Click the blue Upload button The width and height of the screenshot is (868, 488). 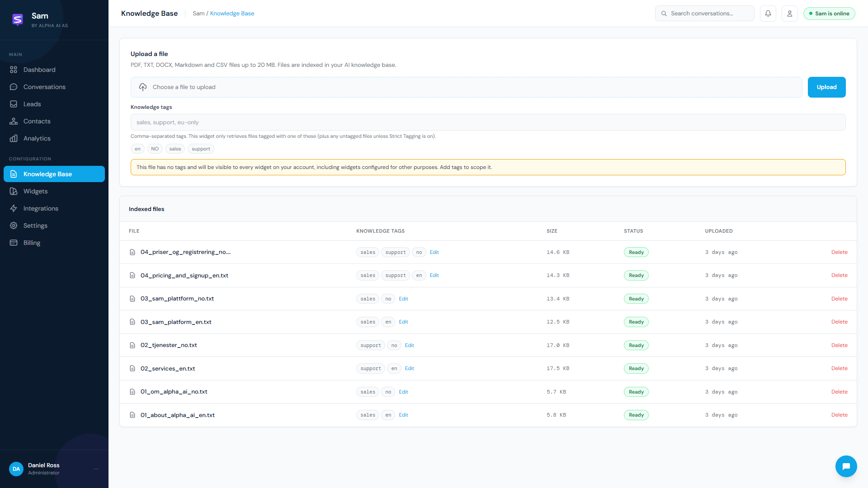[x=826, y=87]
